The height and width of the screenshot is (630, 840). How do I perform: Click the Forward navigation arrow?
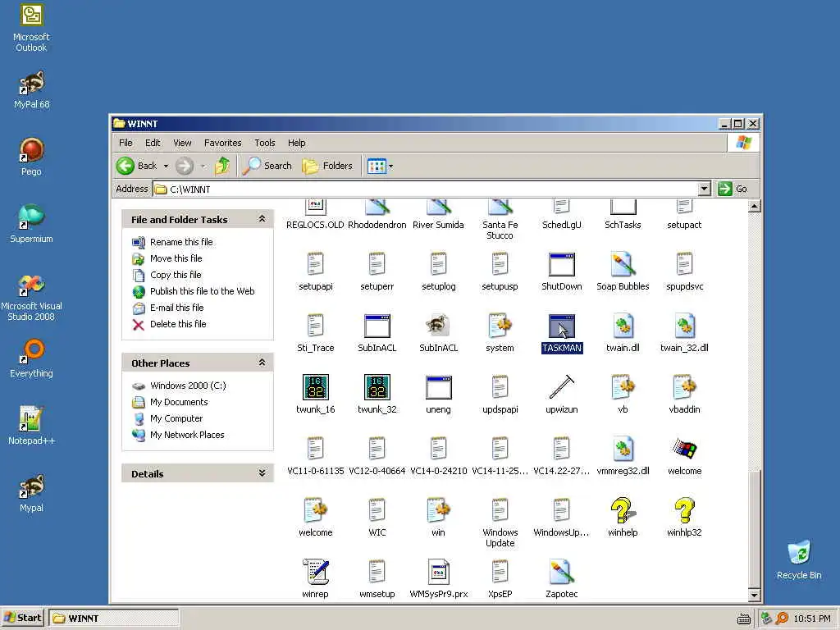pyautogui.click(x=185, y=166)
